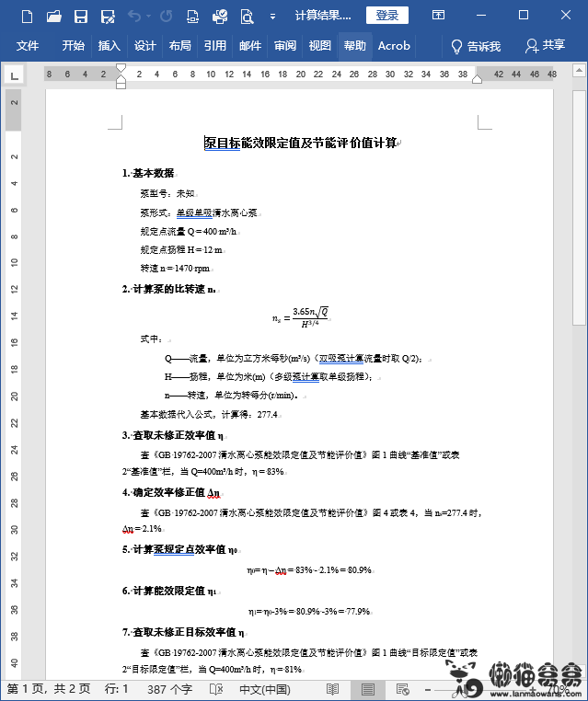Click the result line 计算得：277.4
The image size is (588, 701).
pos(249,414)
